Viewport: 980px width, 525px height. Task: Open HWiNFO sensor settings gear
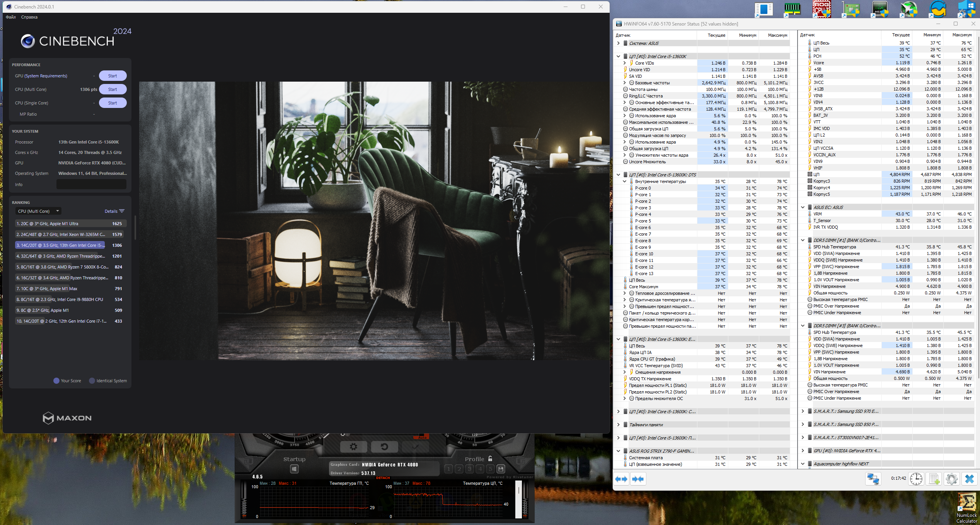(951, 479)
